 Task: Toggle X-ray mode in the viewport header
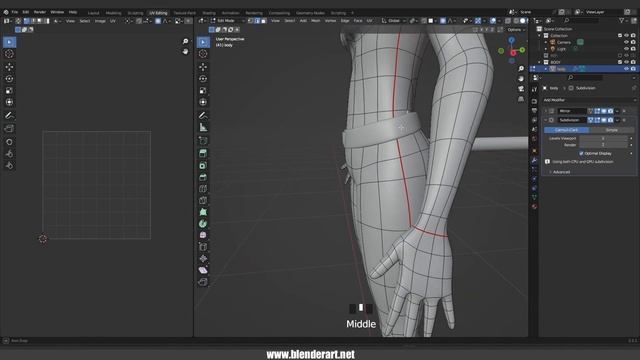508,21
